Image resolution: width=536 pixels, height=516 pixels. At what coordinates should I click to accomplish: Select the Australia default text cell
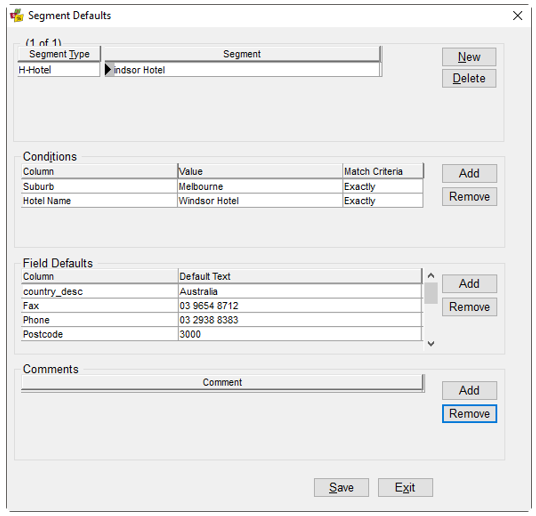pyautogui.click(x=300, y=292)
